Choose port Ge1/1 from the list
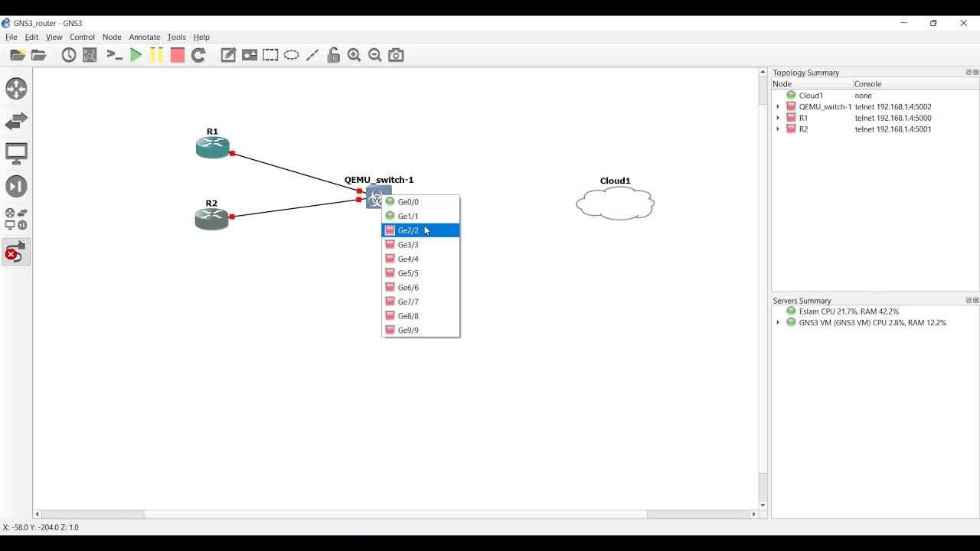 (x=421, y=217)
